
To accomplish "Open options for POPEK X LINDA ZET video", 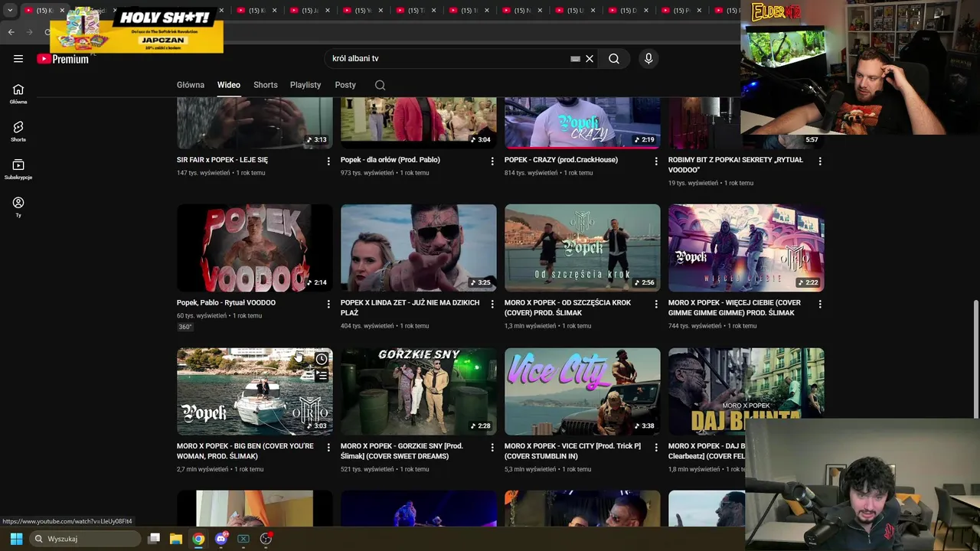I will click(x=492, y=304).
